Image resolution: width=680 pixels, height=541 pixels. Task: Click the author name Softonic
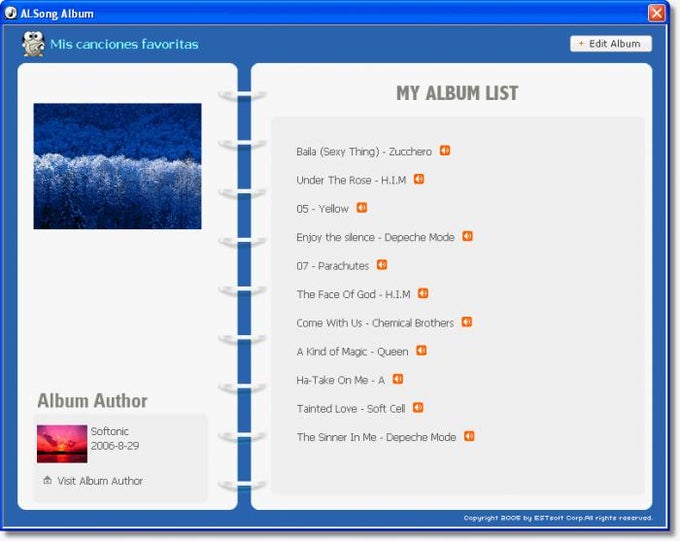pyautogui.click(x=110, y=431)
